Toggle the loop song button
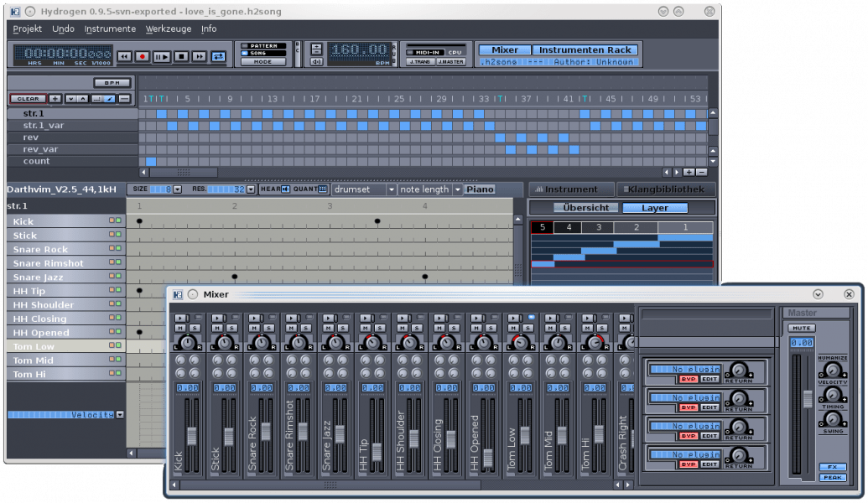 (x=219, y=56)
